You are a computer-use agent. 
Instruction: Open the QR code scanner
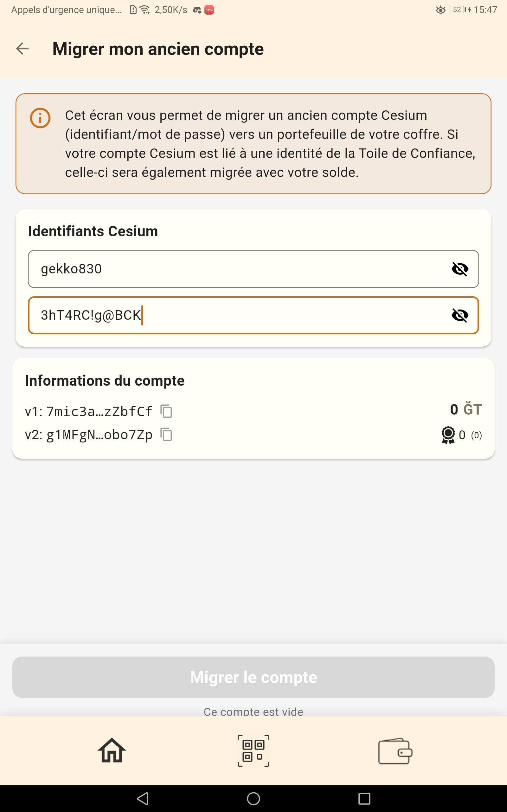pyautogui.click(x=253, y=750)
